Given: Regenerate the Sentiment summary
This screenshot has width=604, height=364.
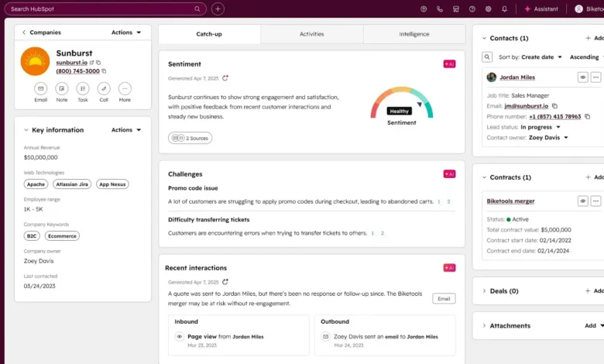Looking at the screenshot, I should [x=225, y=78].
